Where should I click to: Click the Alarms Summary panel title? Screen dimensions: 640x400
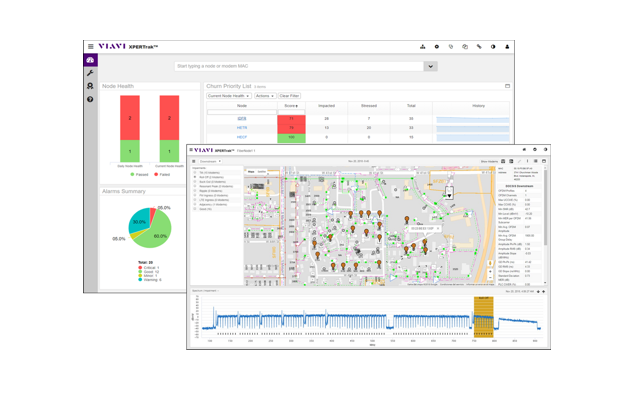[124, 191]
